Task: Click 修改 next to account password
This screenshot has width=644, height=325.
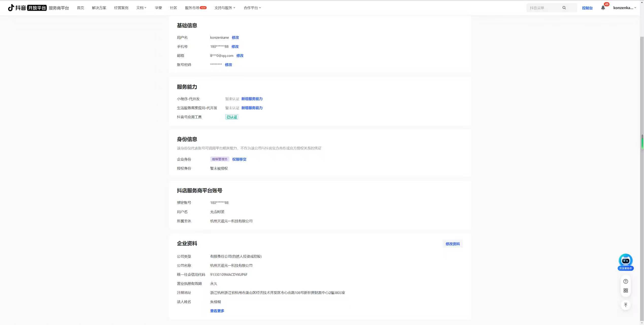Action: point(228,65)
